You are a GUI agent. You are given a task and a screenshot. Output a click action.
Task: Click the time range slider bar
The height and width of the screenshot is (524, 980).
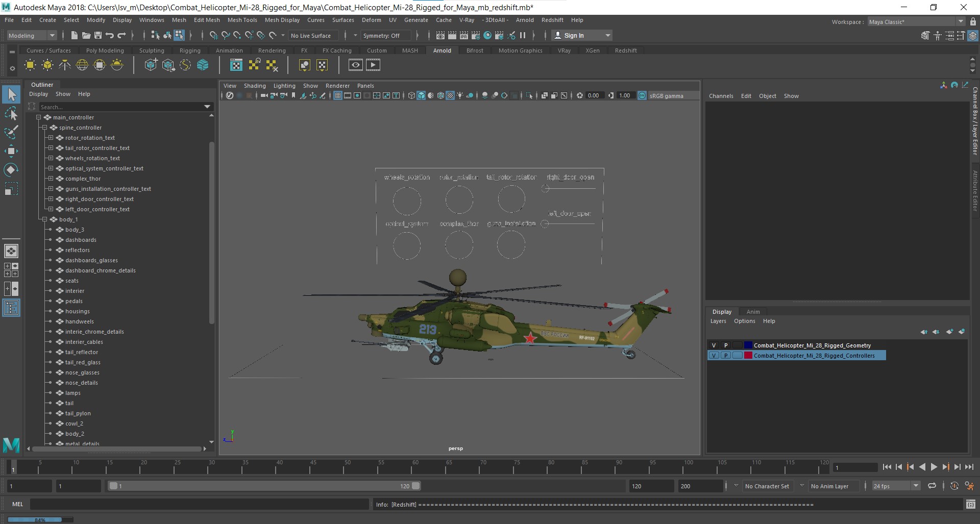click(264, 486)
